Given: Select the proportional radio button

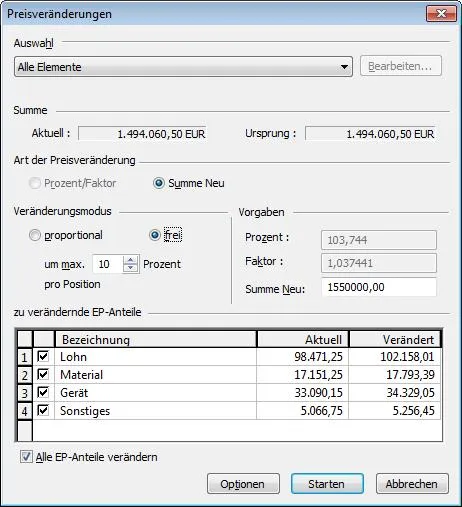Looking at the screenshot, I should (x=35, y=235).
